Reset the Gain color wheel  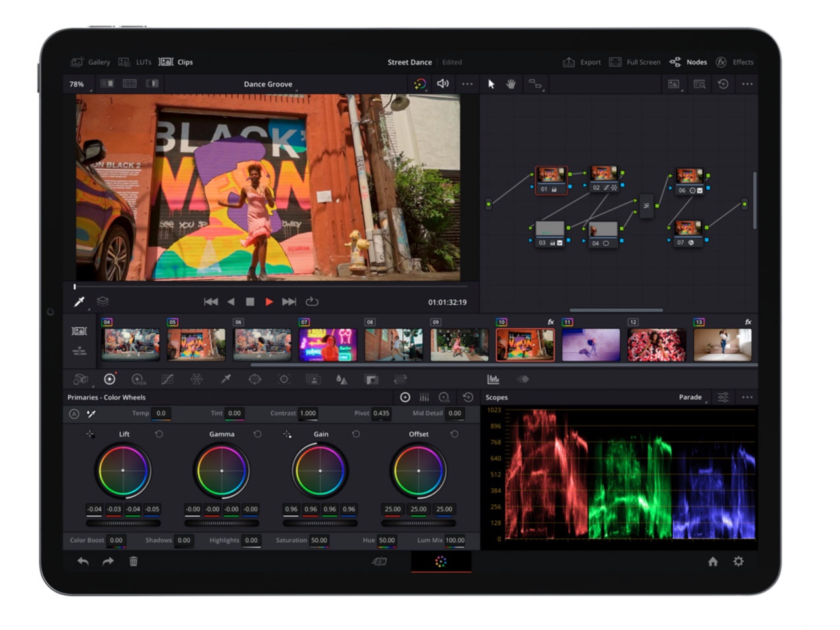pos(356,434)
